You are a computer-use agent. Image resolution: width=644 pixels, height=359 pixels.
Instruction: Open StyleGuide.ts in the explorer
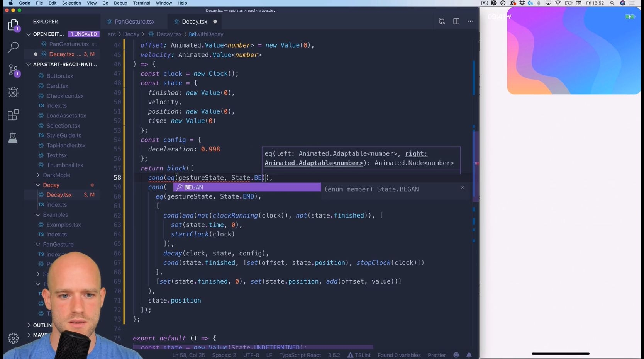tap(64, 135)
